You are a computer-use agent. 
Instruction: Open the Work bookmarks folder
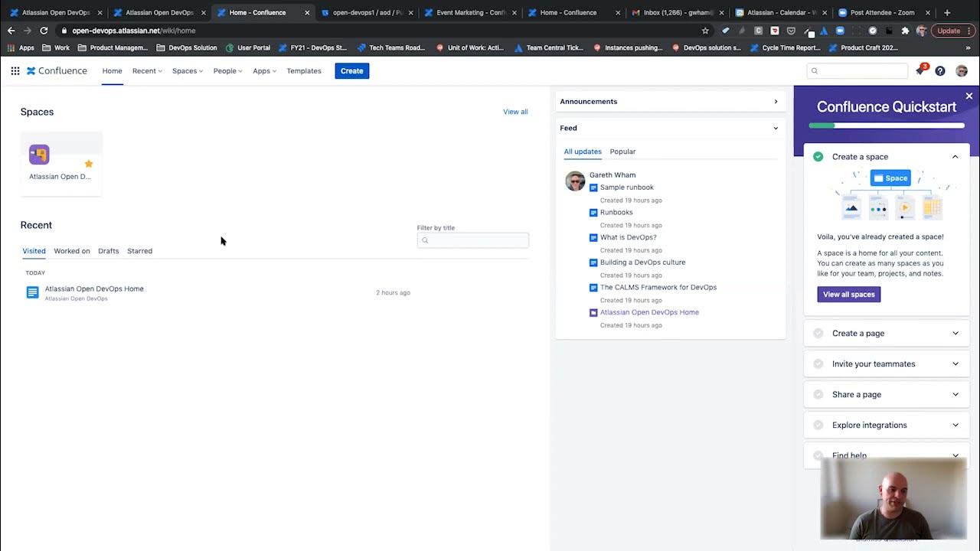click(x=56, y=47)
